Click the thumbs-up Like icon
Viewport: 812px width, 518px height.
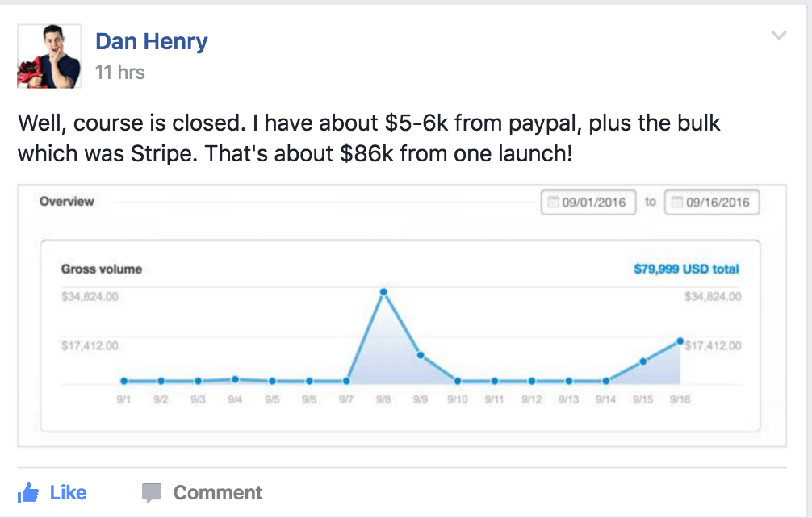28,493
